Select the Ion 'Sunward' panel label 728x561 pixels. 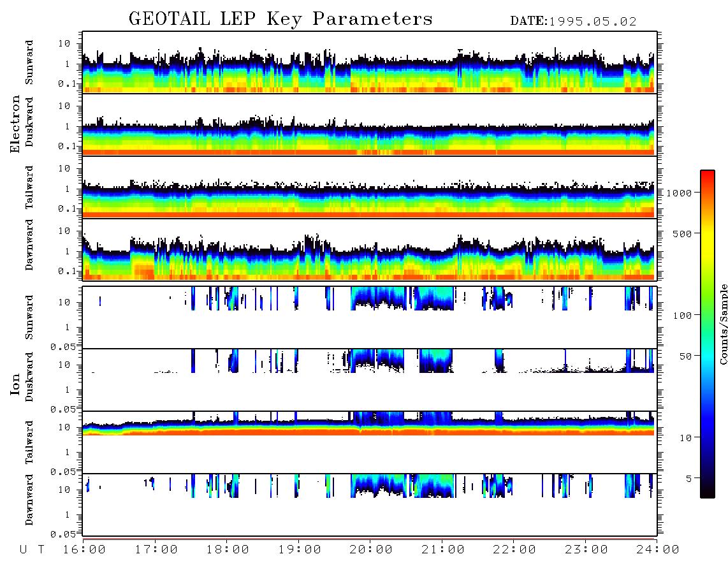coord(29,317)
